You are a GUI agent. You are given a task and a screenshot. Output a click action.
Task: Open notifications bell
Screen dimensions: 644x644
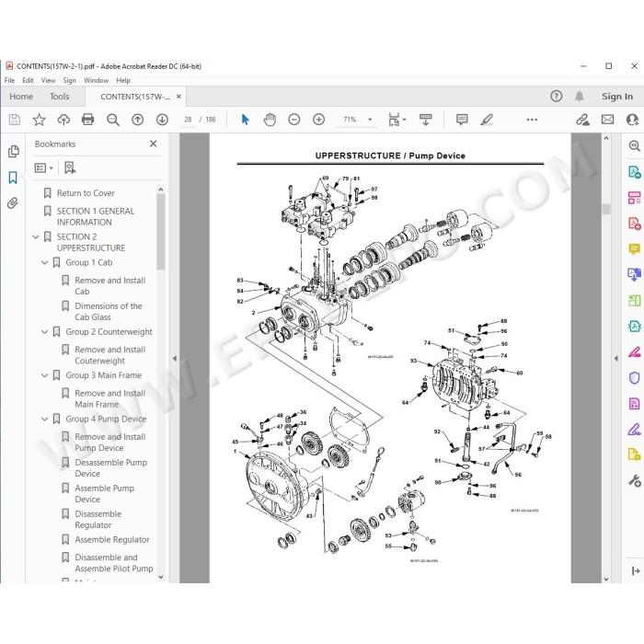click(579, 96)
